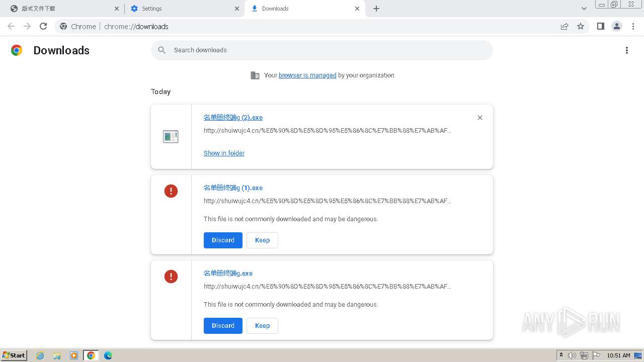Open the profile avatar icon
644x362 pixels.
[617, 26]
